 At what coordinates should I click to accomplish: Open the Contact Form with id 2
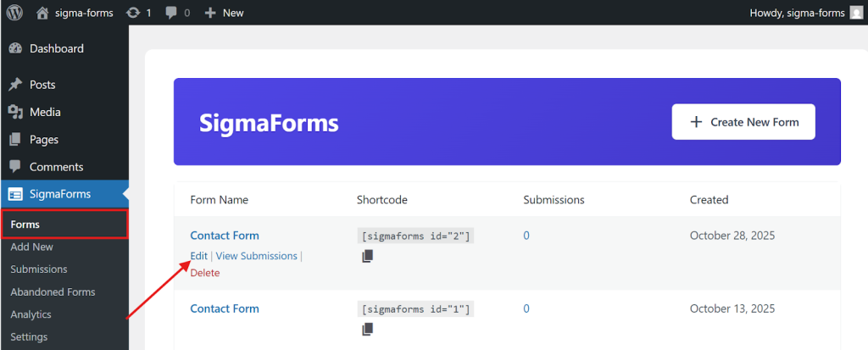tap(224, 236)
